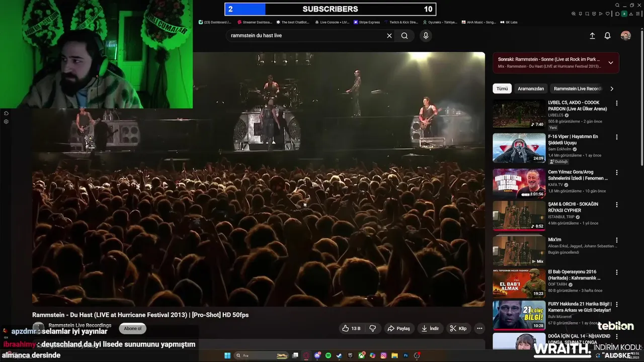
Task: Click the Klip clip button
Action: pos(458,328)
